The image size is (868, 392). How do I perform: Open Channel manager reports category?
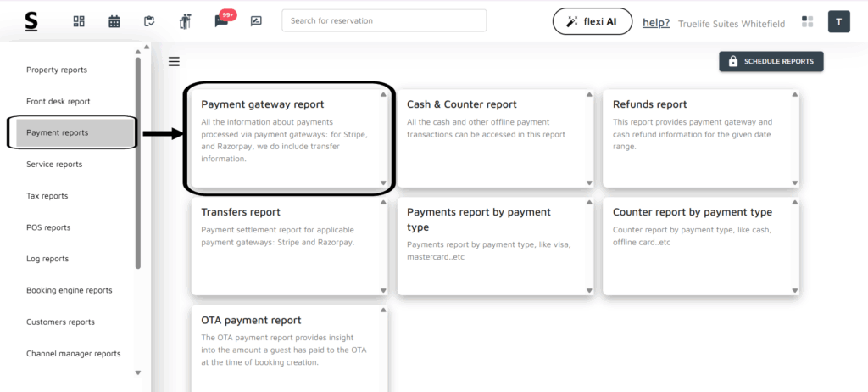tap(74, 354)
